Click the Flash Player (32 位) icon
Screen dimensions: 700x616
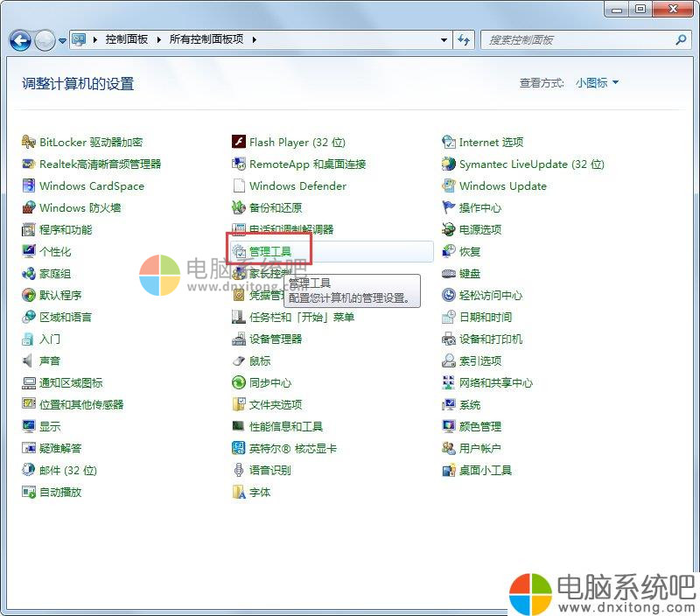tap(239, 143)
